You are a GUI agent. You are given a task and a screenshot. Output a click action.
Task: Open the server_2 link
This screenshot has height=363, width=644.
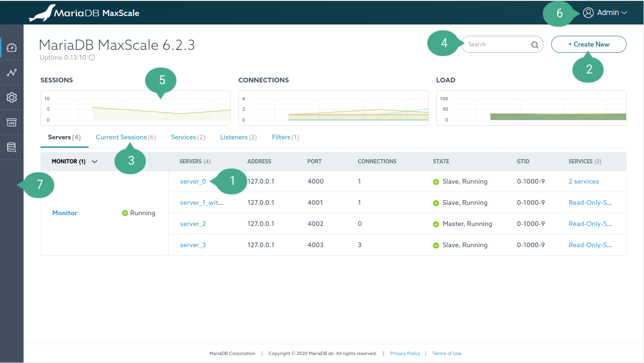(193, 224)
